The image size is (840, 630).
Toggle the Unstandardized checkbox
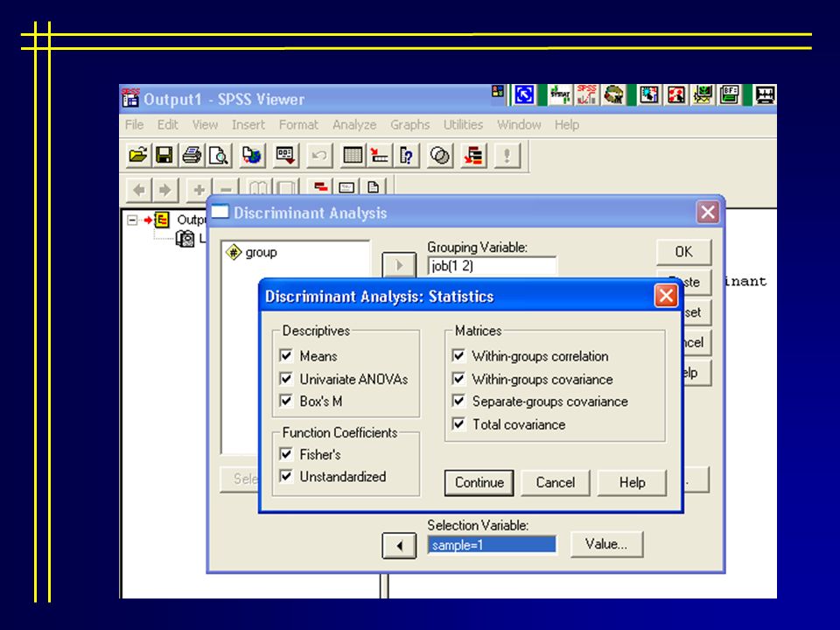(x=286, y=476)
